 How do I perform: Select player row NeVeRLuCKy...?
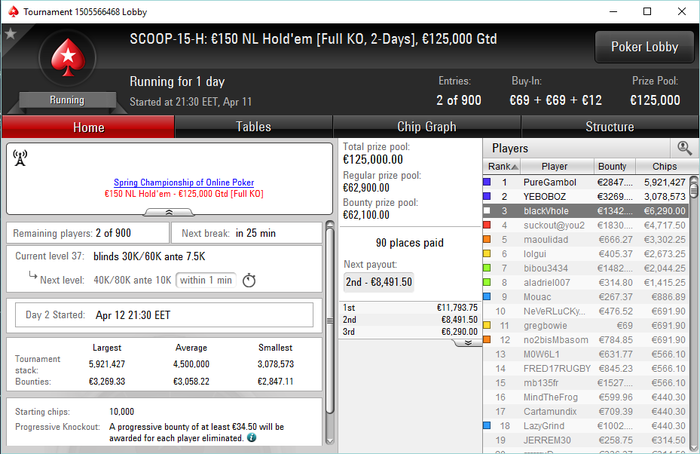pos(586,311)
